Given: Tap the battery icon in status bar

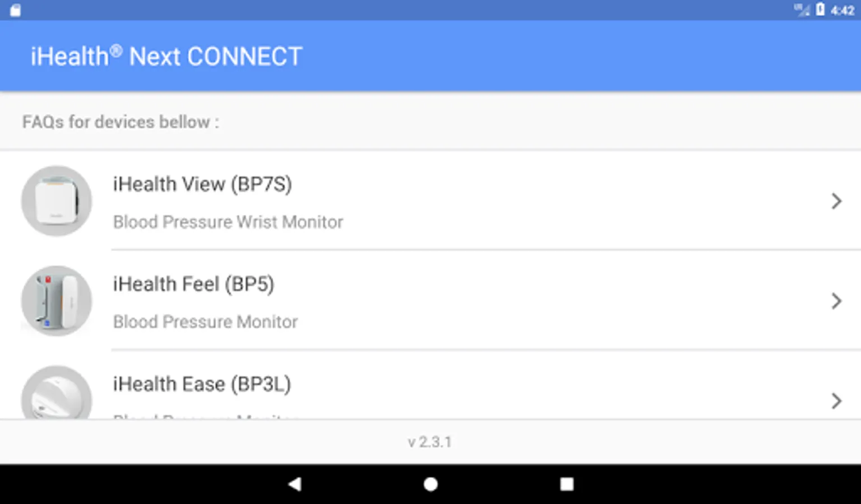Looking at the screenshot, I should pyautogui.click(x=820, y=10).
